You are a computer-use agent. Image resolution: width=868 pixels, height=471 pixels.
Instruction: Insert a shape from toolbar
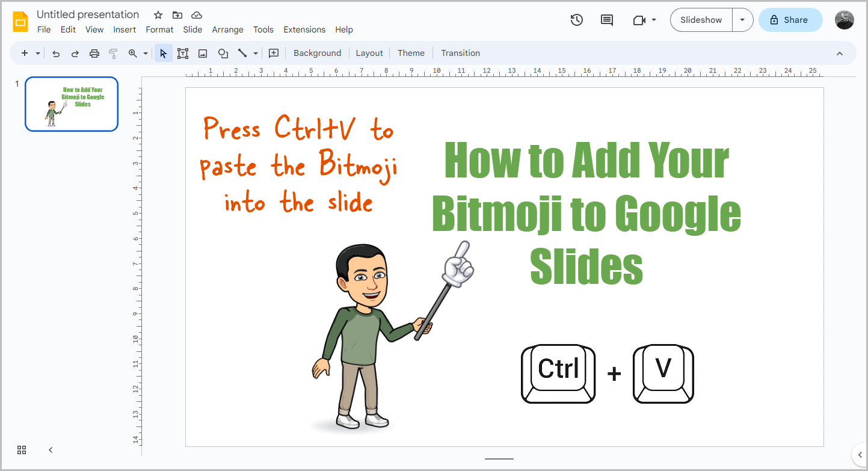tap(223, 53)
